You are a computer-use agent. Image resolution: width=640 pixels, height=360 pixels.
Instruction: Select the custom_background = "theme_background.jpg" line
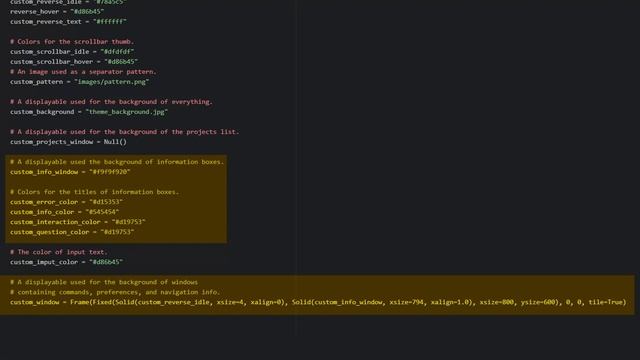coord(89,112)
